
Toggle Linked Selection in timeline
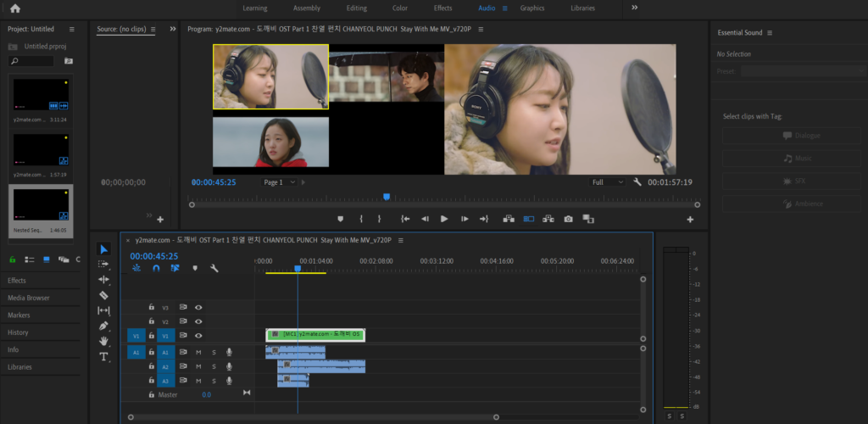[175, 268]
